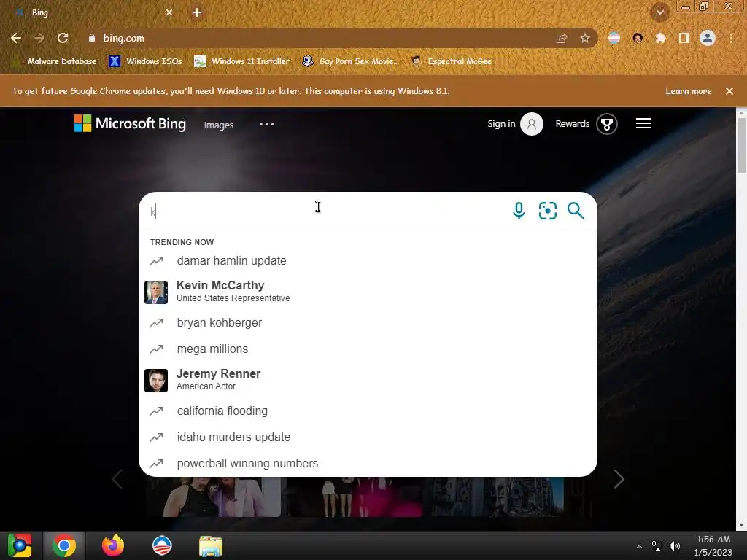Select 'bryan kohberger' suggestion
The height and width of the screenshot is (560, 747).
pyautogui.click(x=368, y=323)
